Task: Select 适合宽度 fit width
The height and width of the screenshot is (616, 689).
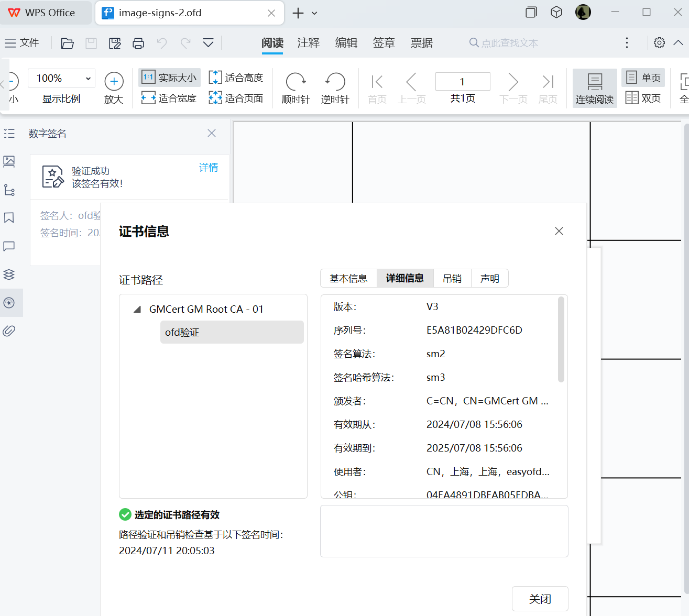Action: (x=169, y=98)
